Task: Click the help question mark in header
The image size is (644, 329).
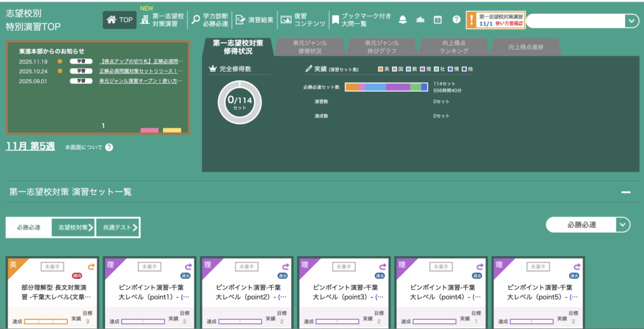Action: click(456, 20)
